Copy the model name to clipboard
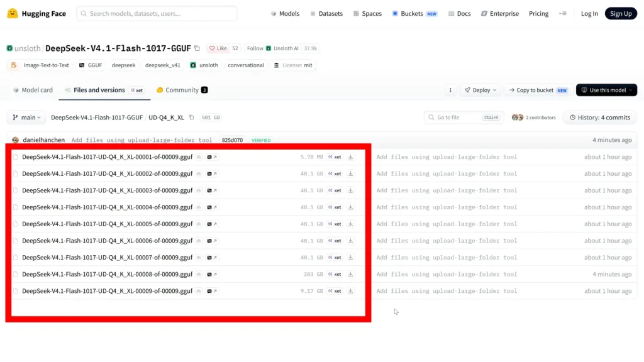This screenshot has width=644, height=362. [x=197, y=48]
